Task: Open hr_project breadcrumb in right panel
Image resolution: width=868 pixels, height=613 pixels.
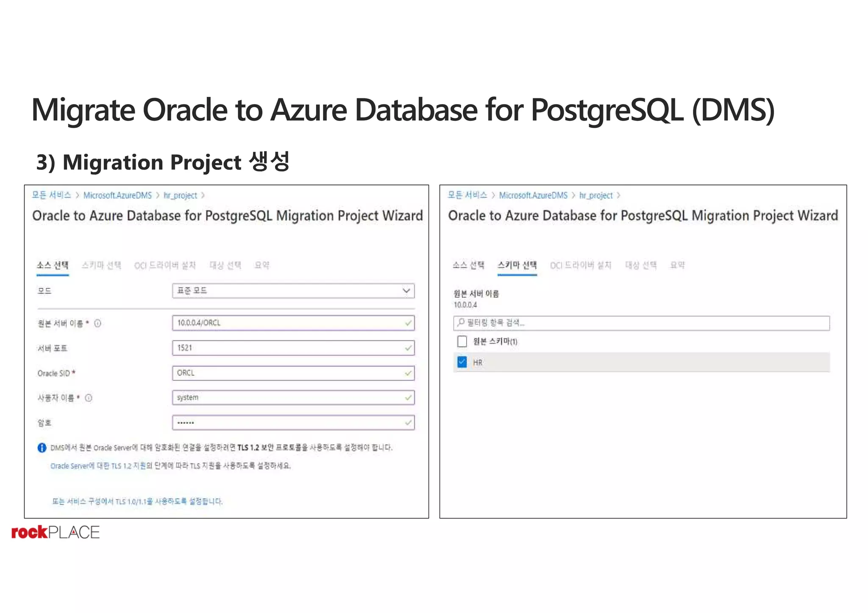Action: click(x=596, y=195)
